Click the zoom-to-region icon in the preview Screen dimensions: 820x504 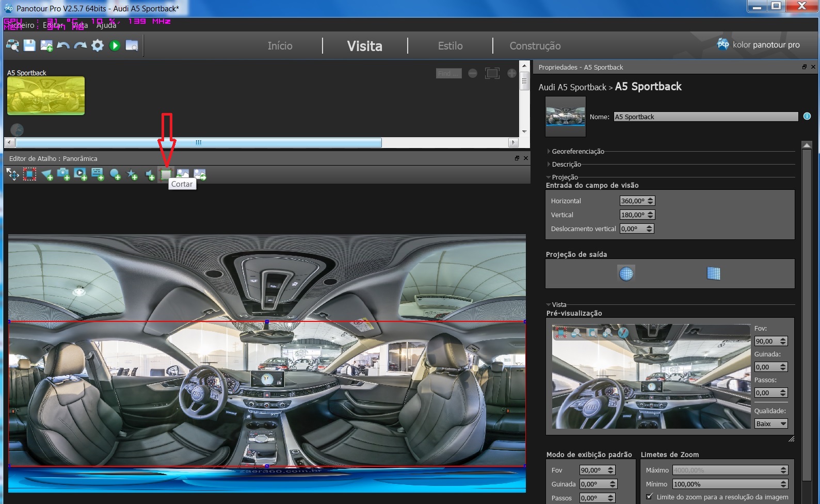pyautogui.click(x=592, y=333)
